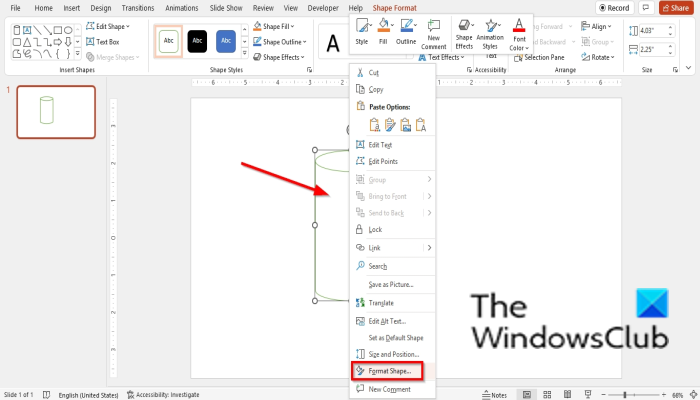
Task: Select Edit Alt Text option
Action: (x=393, y=321)
